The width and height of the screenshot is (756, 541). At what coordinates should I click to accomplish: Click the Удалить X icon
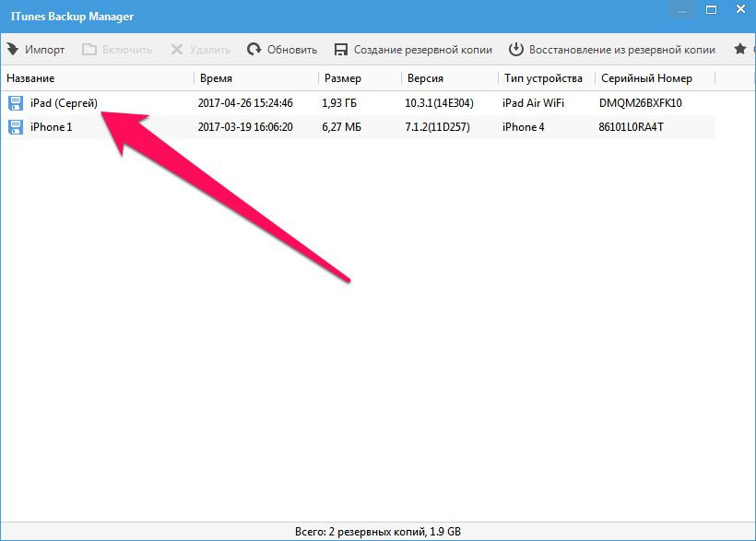[177, 49]
